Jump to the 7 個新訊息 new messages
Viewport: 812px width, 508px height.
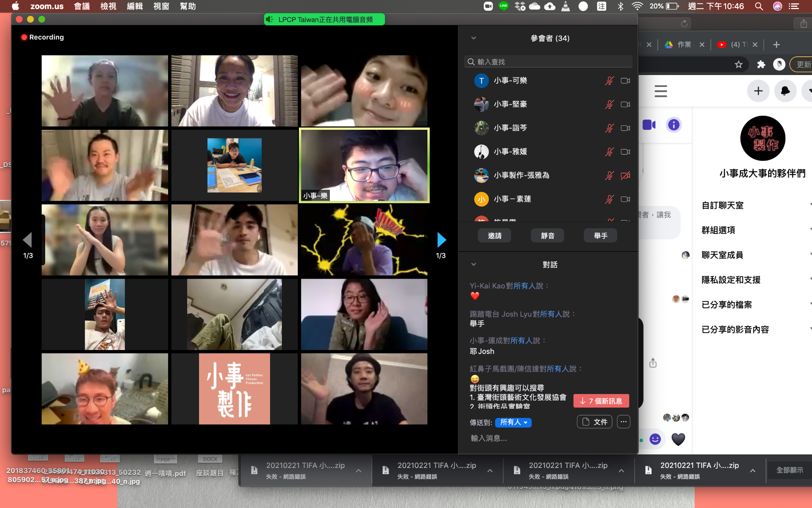[x=601, y=401]
